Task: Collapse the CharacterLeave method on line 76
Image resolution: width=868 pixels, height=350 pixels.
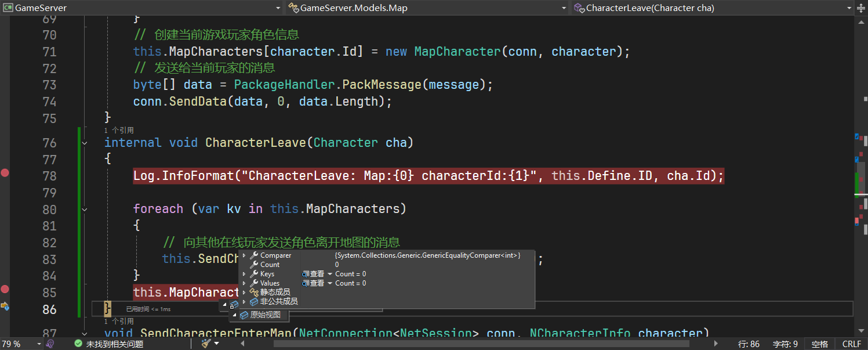Action: click(85, 143)
